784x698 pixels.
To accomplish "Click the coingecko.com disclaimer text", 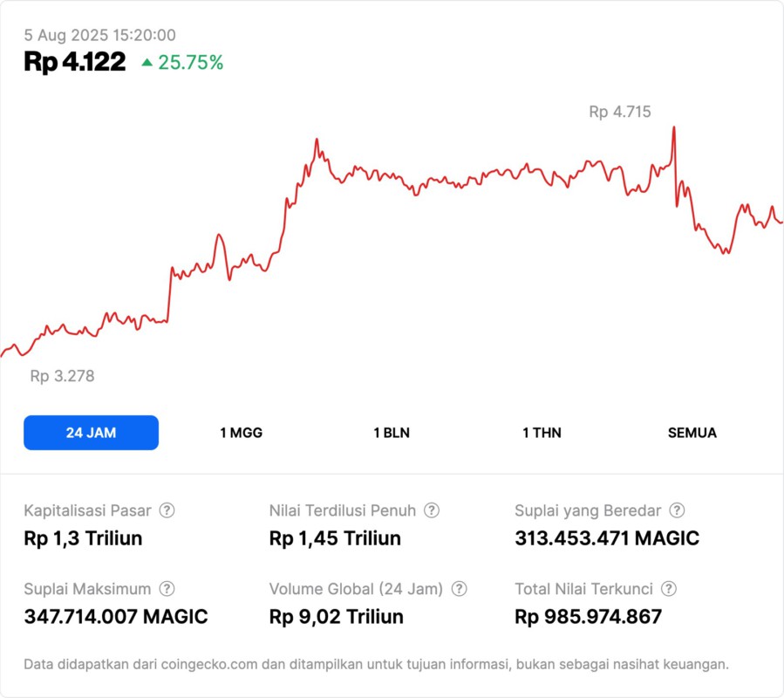I will (376, 665).
